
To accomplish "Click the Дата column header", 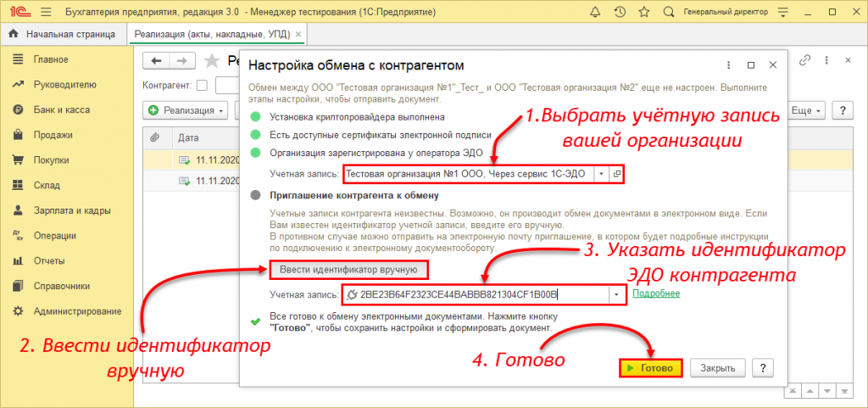I will (x=188, y=138).
